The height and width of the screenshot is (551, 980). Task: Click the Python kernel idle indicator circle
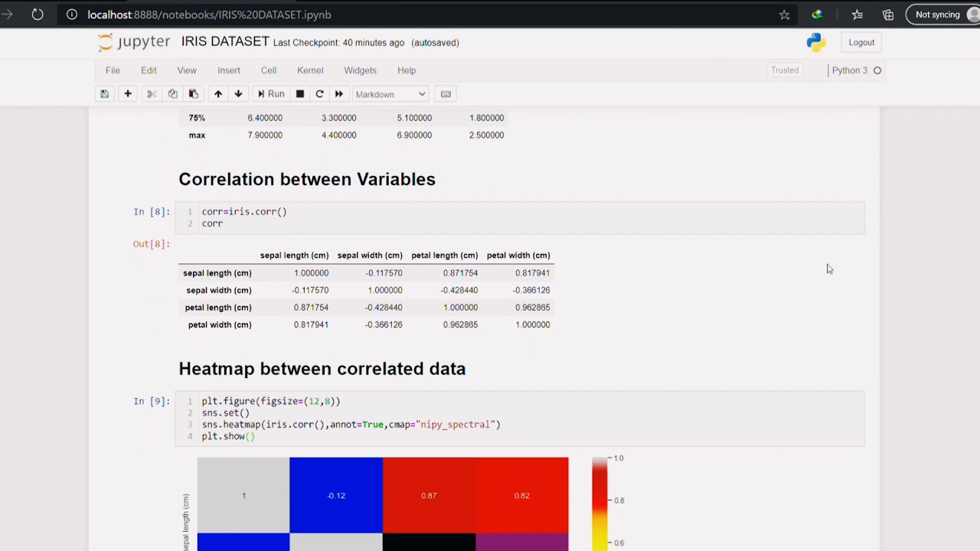(x=877, y=70)
